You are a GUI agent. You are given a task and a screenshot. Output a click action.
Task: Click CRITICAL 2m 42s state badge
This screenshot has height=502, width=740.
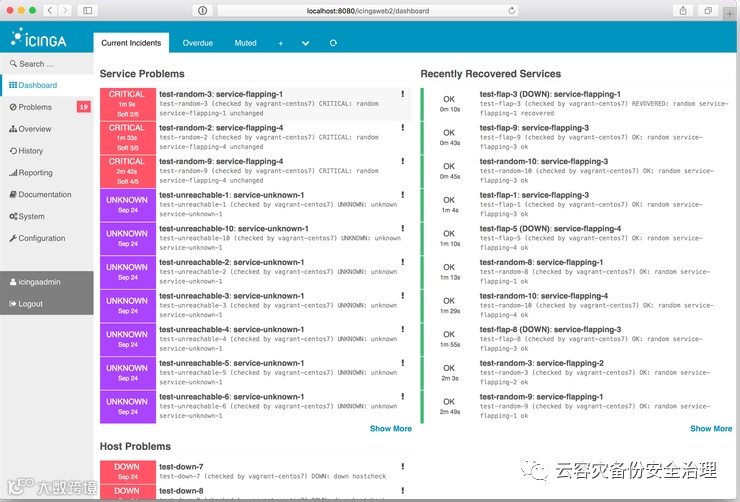click(127, 171)
